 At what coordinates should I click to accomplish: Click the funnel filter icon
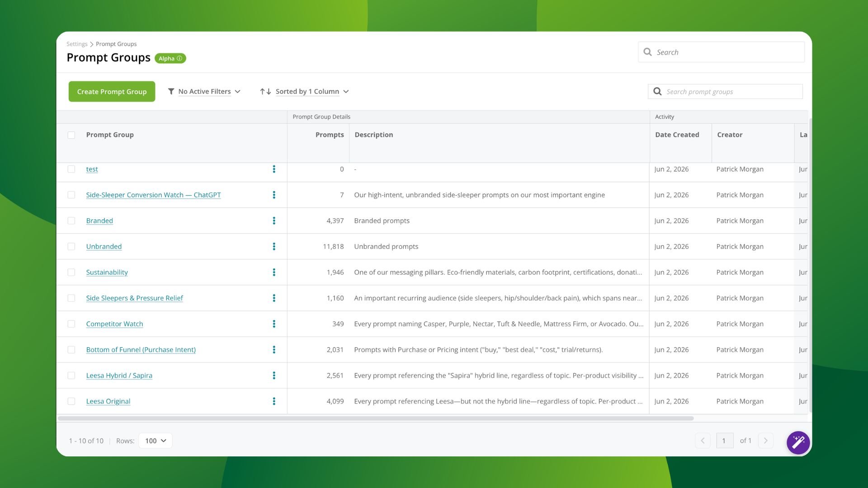(171, 91)
